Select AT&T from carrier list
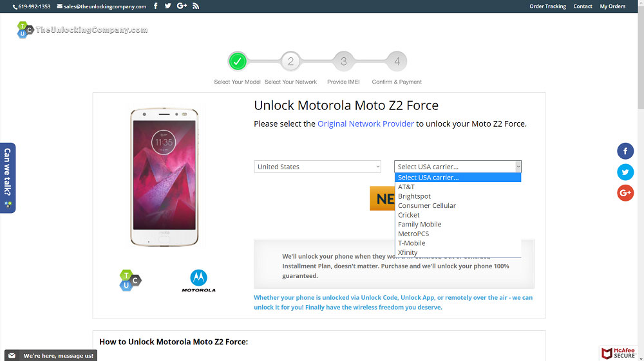Viewport: 644px width, 361px height. [x=457, y=187]
